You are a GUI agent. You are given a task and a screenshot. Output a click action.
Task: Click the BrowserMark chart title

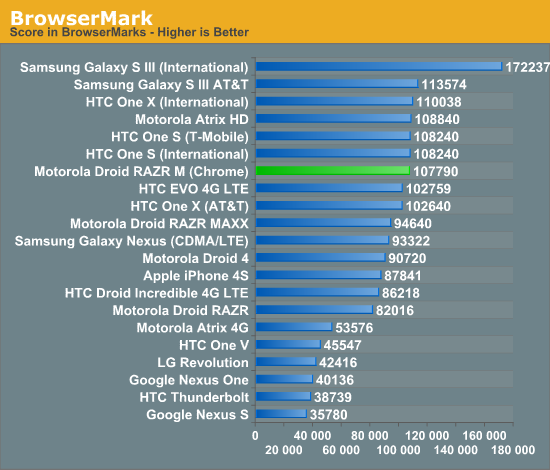pyautogui.click(x=81, y=18)
